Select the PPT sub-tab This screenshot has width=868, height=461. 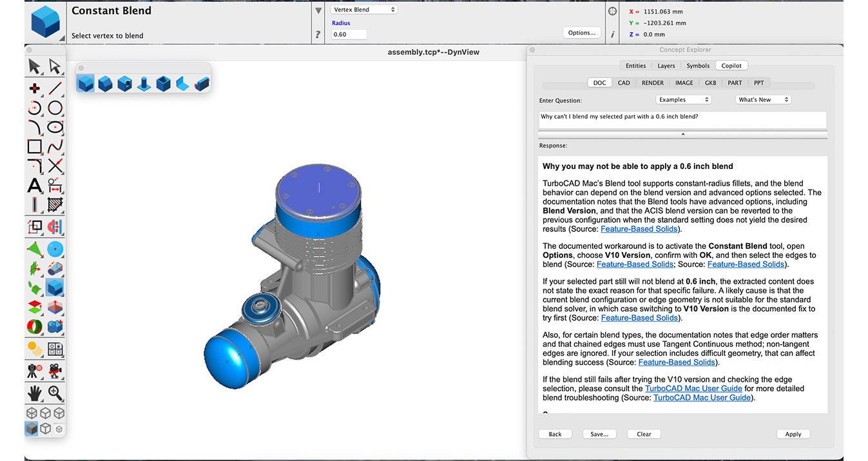(758, 83)
